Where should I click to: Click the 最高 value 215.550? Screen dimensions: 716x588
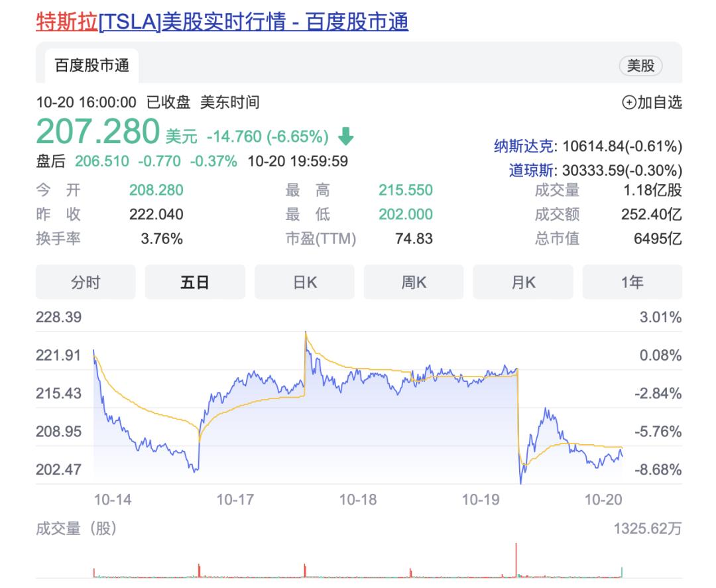406,190
